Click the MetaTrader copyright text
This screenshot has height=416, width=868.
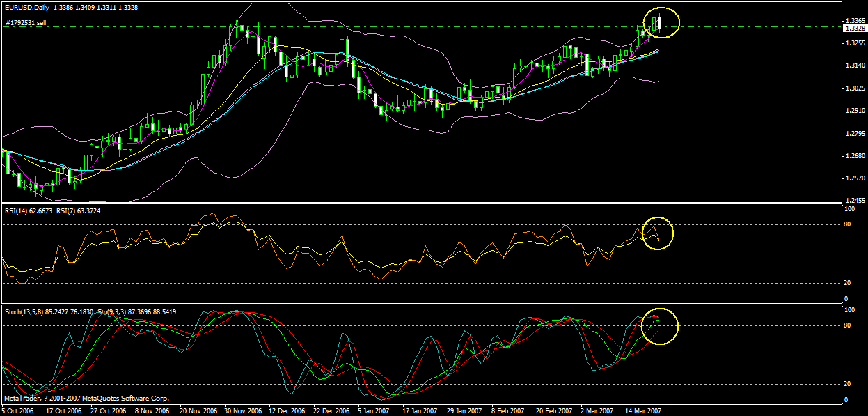click(86, 399)
